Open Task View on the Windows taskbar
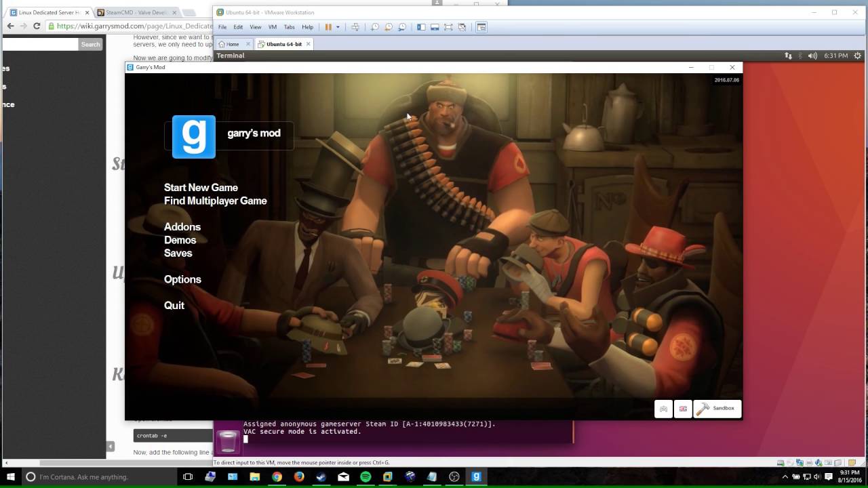Viewport: 868px width, 488px height. click(x=188, y=477)
